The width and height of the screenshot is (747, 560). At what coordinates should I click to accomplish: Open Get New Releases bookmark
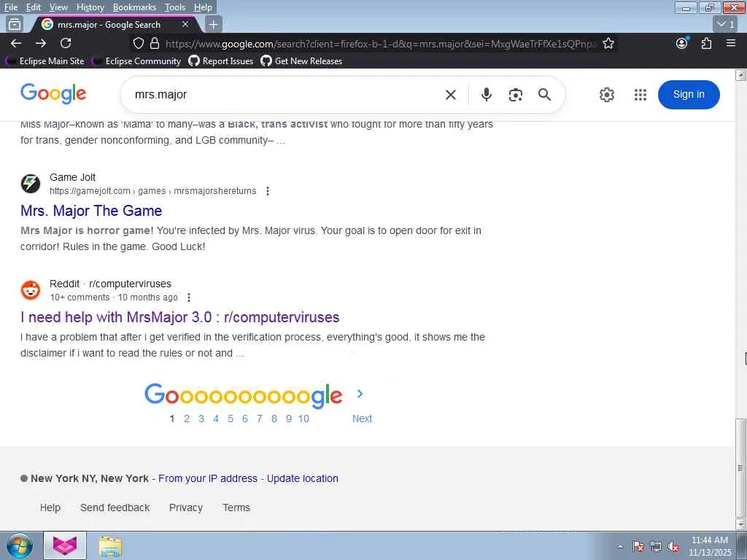tap(301, 61)
